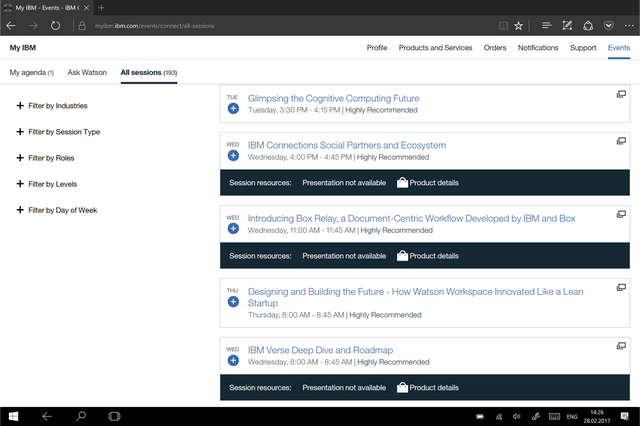This screenshot has height=426, width=640.
Task: Add Glimpsing the Cognitive Computing Future to agenda
Action: click(x=233, y=110)
